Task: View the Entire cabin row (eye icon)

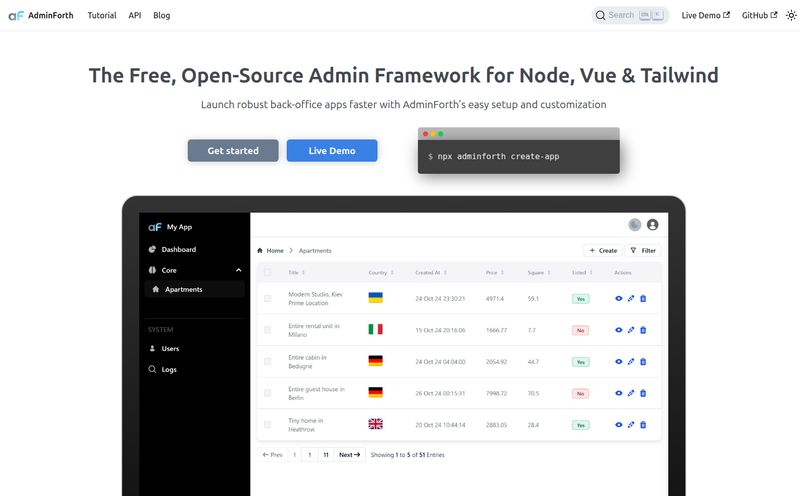Action: click(x=618, y=362)
